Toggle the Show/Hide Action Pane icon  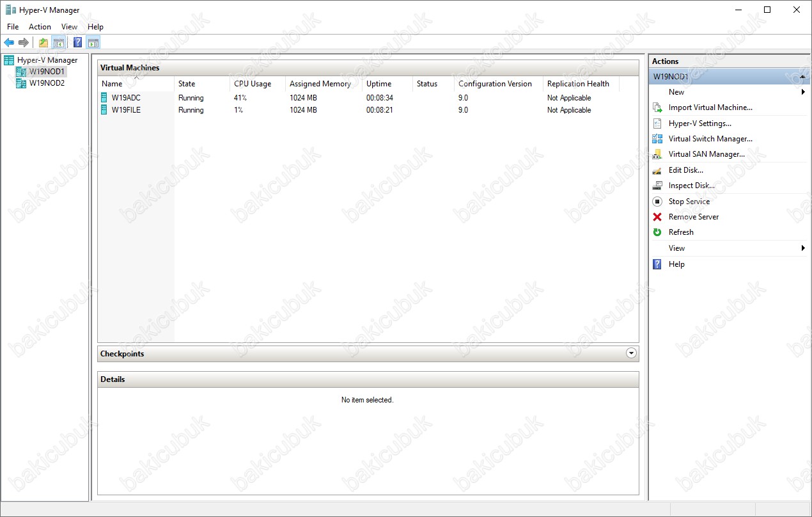(93, 42)
